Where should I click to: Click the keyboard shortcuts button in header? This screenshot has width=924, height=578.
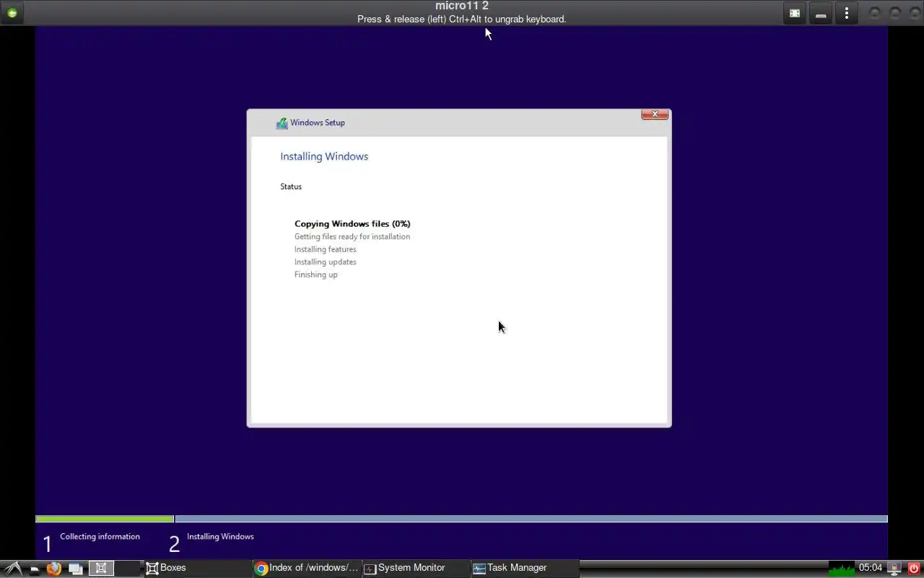coord(821,13)
